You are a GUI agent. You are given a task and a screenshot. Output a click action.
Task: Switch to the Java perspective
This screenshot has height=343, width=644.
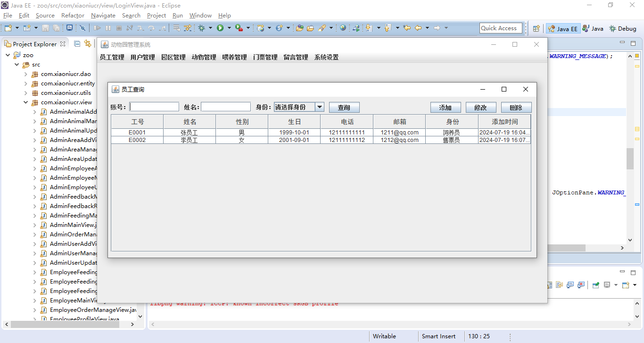(x=593, y=29)
